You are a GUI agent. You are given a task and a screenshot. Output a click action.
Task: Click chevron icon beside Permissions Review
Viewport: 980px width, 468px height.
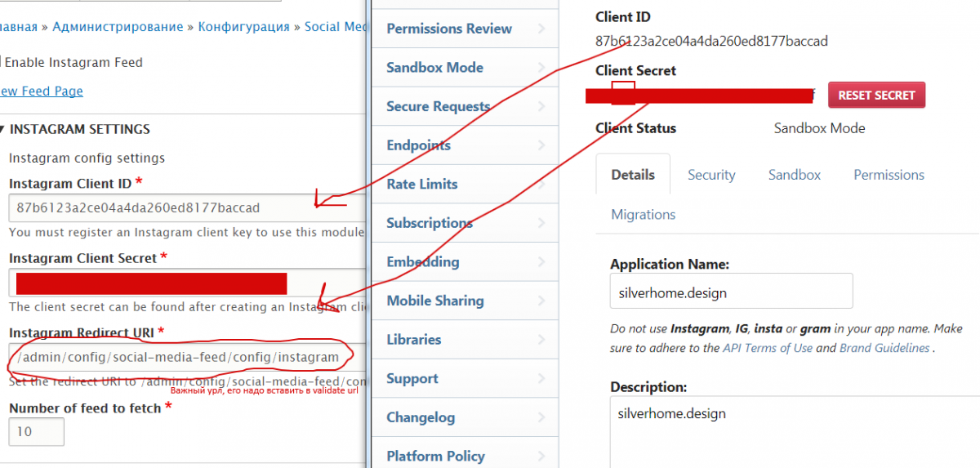(x=541, y=29)
